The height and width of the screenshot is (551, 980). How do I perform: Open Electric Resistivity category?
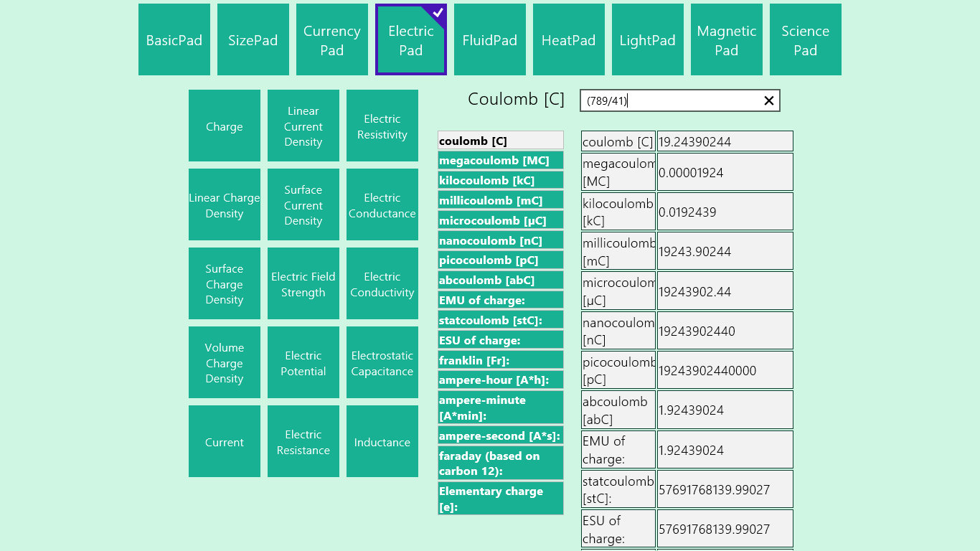pos(382,126)
